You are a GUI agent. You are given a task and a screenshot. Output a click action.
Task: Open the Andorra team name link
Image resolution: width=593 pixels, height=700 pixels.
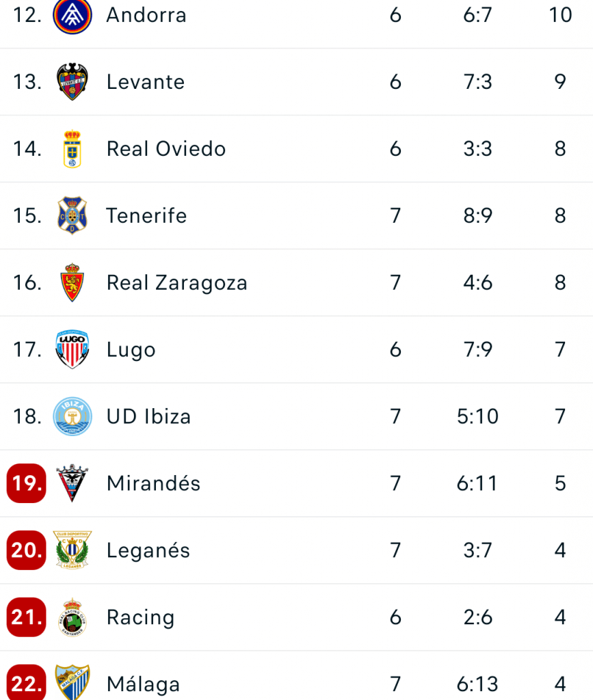[146, 15]
